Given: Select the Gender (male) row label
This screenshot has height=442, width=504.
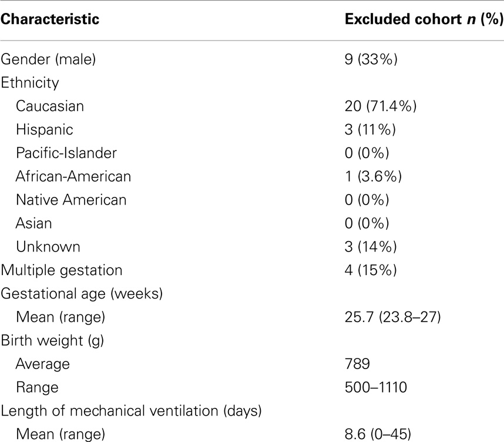Looking at the screenshot, I should point(48,59).
